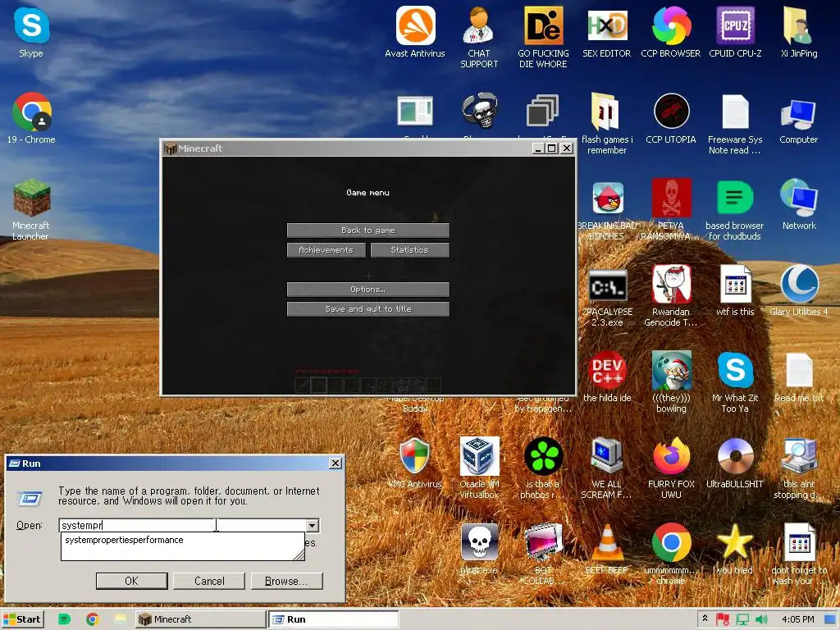Click OK in the Run dialog
This screenshot has width=840, height=630.
(x=132, y=581)
